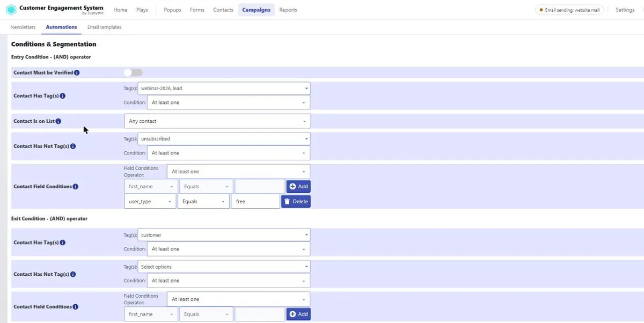Open the customer tags dropdown

pyautogui.click(x=224, y=235)
